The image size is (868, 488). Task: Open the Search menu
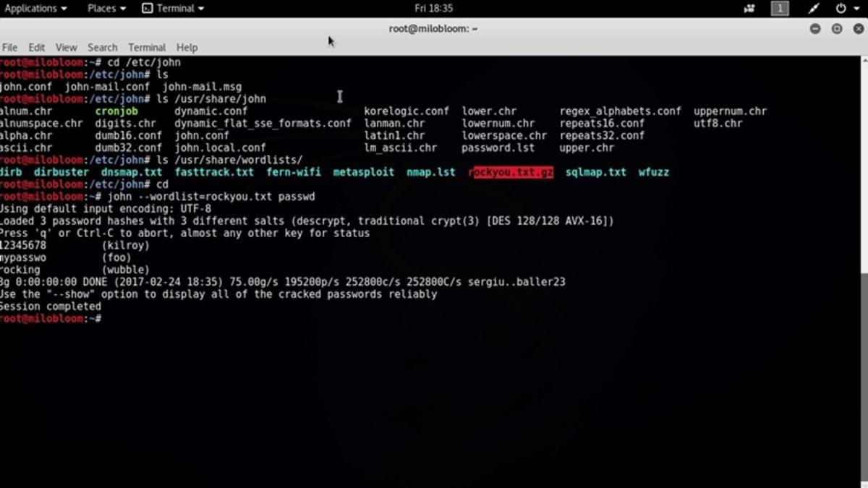click(x=102, y=47)
